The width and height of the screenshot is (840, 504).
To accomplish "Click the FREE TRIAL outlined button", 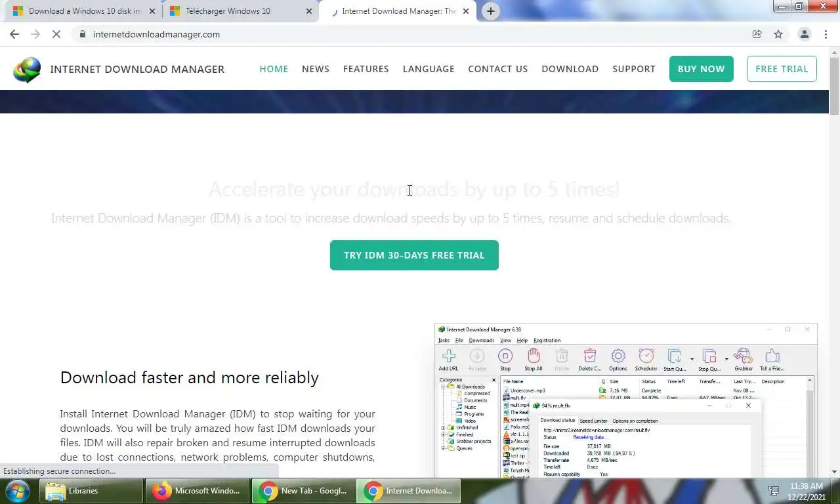I will (782, 69).
